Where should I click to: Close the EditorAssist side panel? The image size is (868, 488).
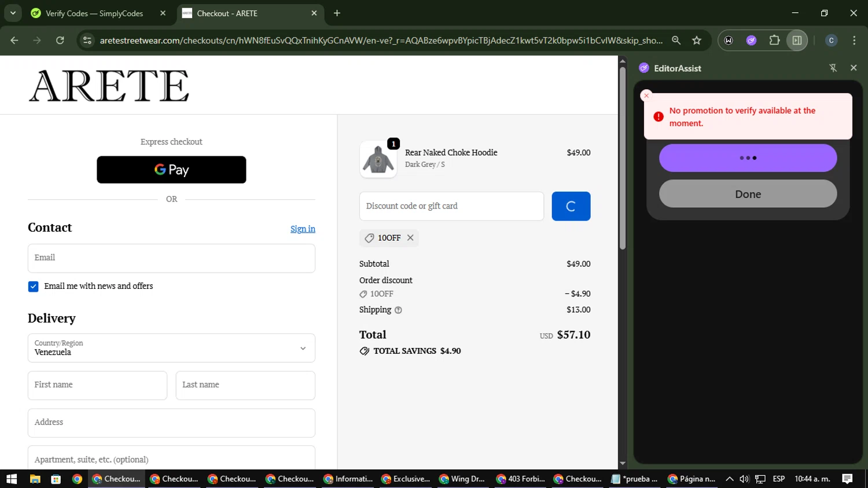click(x=854, y=68)
